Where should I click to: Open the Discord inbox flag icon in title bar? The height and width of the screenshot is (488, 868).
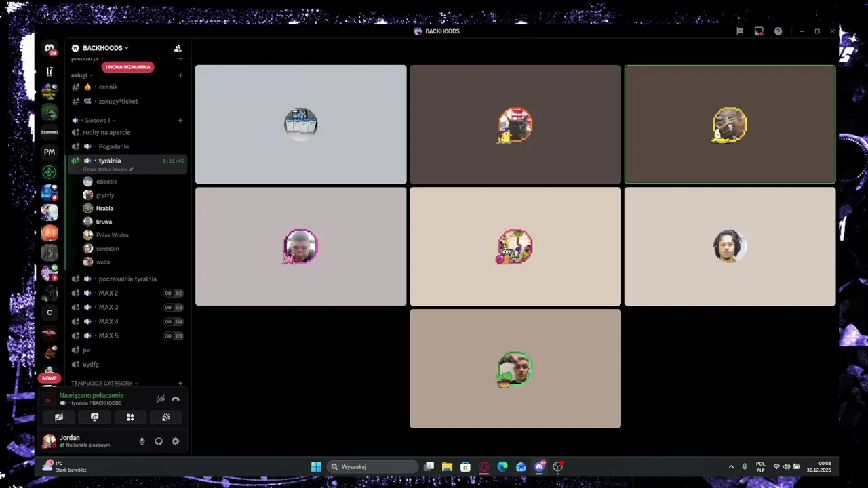click(740, 31)
